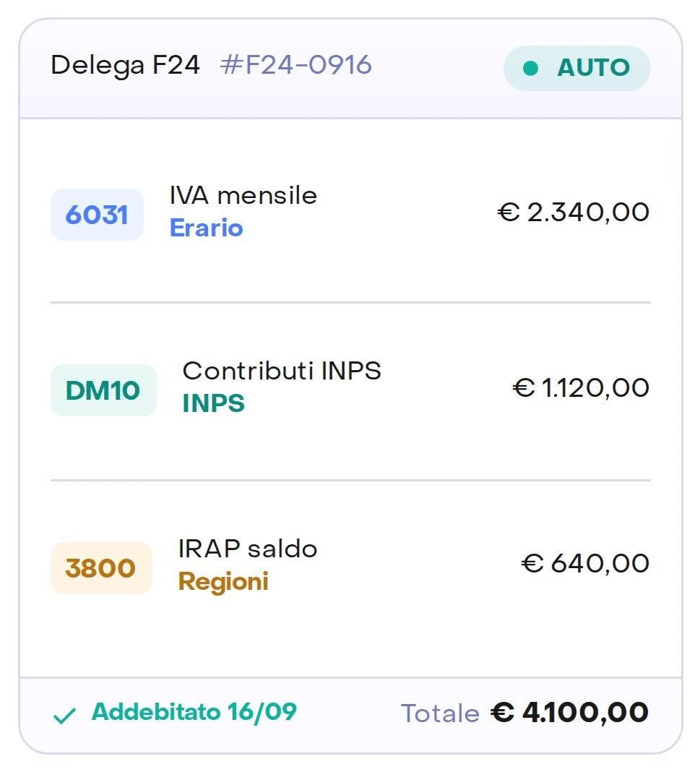
Task: Click the Totale label
Action: pos(440,713)
